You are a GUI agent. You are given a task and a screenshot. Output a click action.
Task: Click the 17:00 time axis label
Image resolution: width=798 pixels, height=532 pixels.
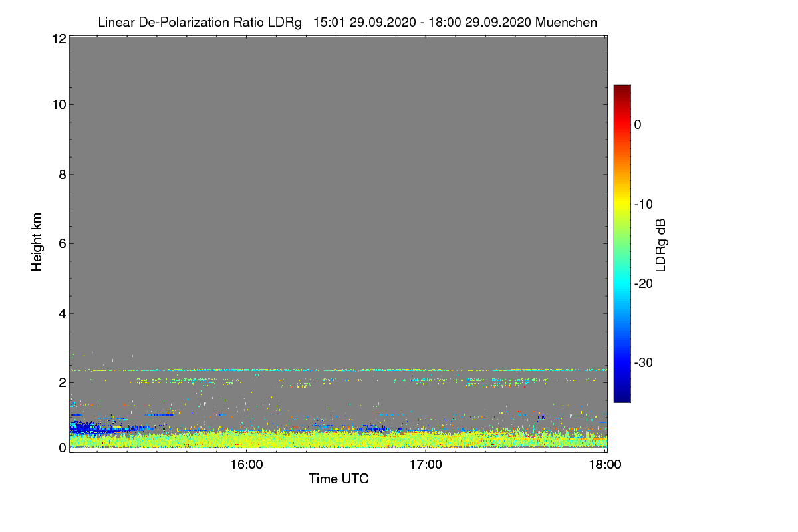pos(426,465)
